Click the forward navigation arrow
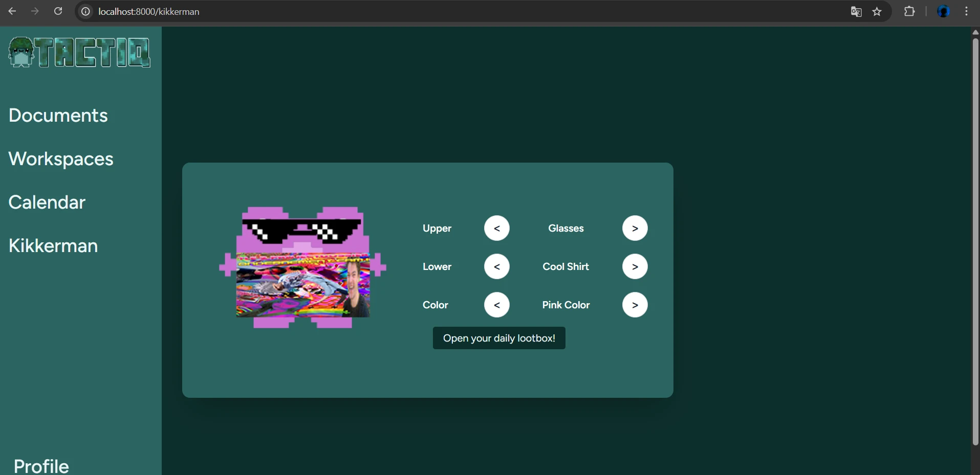The width and height of the screenshot is (980, 475). (35, 11)
